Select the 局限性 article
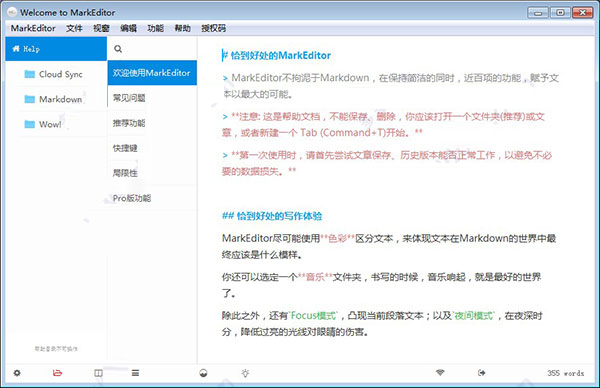 (x=152, y=173)
